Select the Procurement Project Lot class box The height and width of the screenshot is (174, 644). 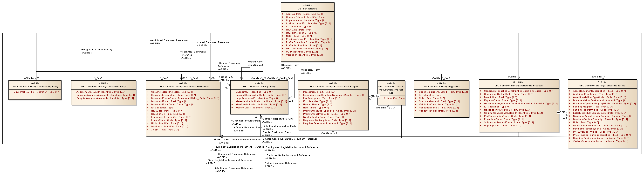(391, 90)
